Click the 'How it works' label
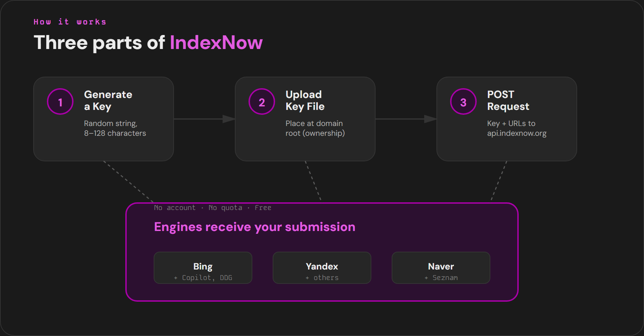644x336 pixels. click(x=70, y=22)
